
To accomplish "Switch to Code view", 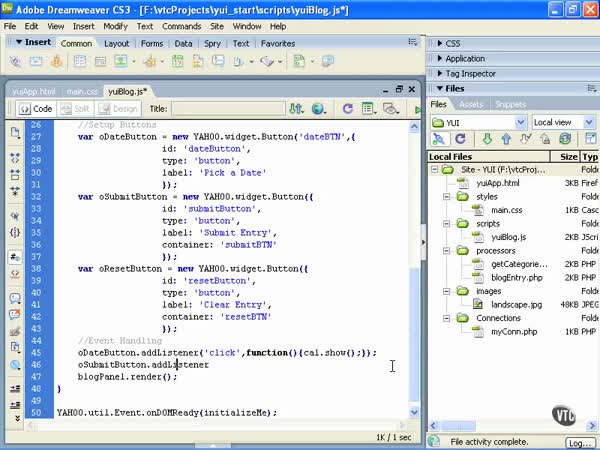I will [x=34, y=109].
